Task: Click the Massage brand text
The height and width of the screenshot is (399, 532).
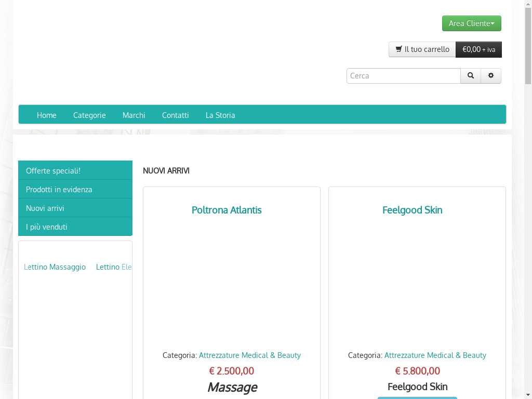Action: tap(232, 387)
